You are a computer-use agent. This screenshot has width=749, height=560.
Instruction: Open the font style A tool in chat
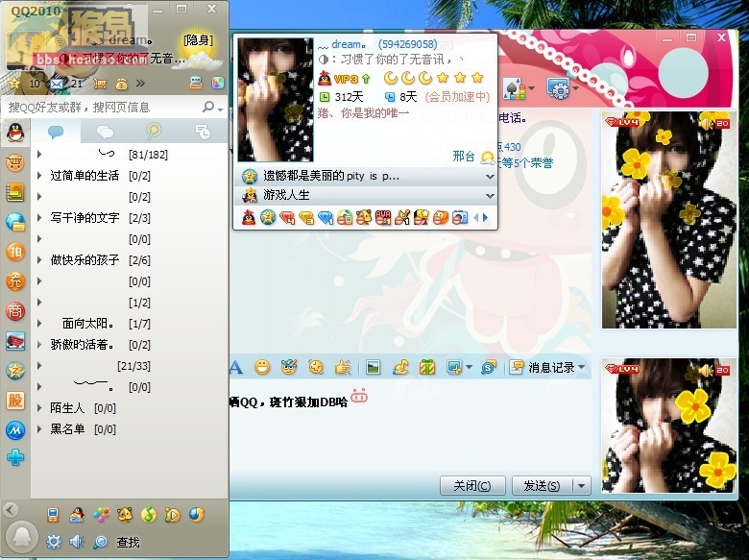tap(236, 368)
